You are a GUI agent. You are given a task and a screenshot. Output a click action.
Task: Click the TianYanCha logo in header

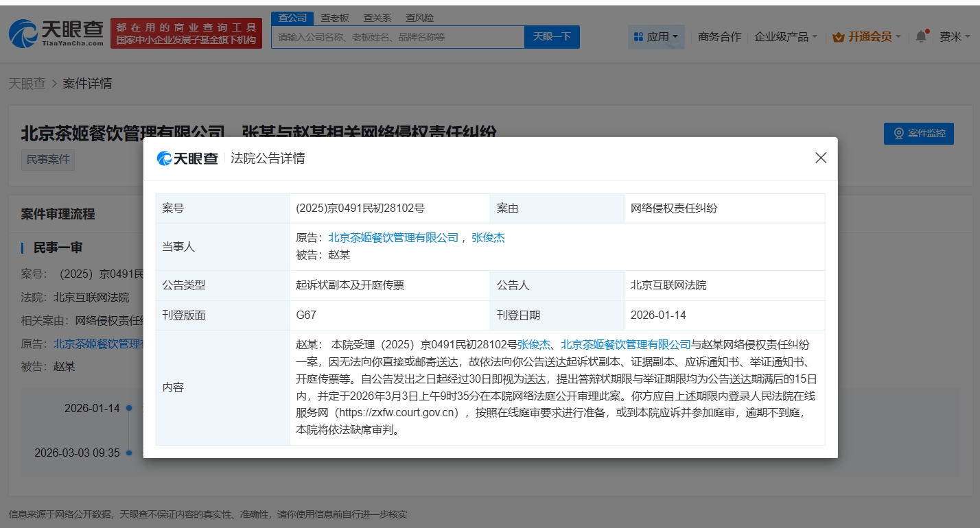(56, 33)
